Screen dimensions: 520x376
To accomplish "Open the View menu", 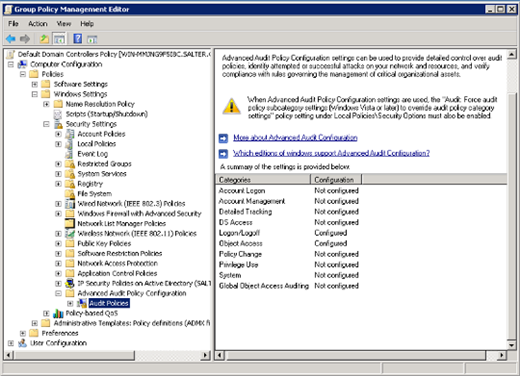I will click(x=64, y=24).
